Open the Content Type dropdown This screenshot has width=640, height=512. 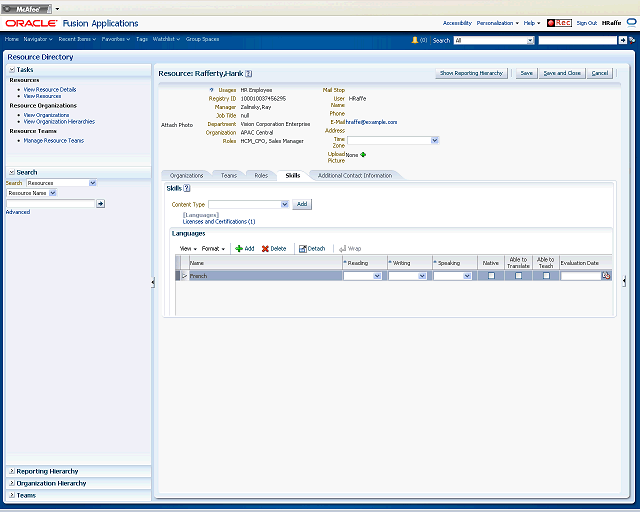[284, 204]
